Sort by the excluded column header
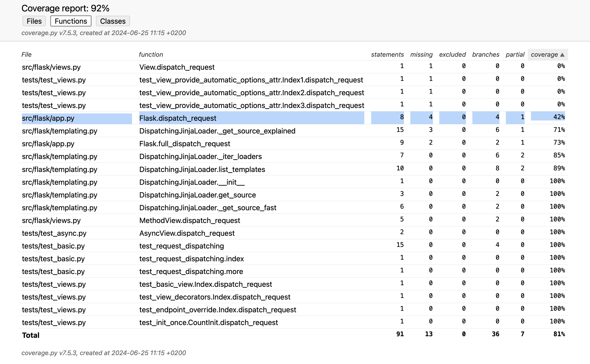590x364 pixels. 452,55
